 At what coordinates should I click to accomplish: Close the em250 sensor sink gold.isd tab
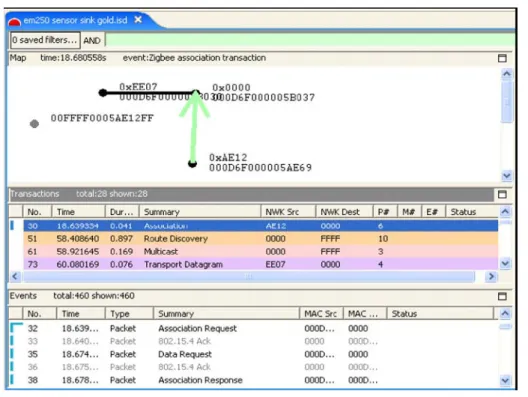pyautogui.click(x=138, y=20)
